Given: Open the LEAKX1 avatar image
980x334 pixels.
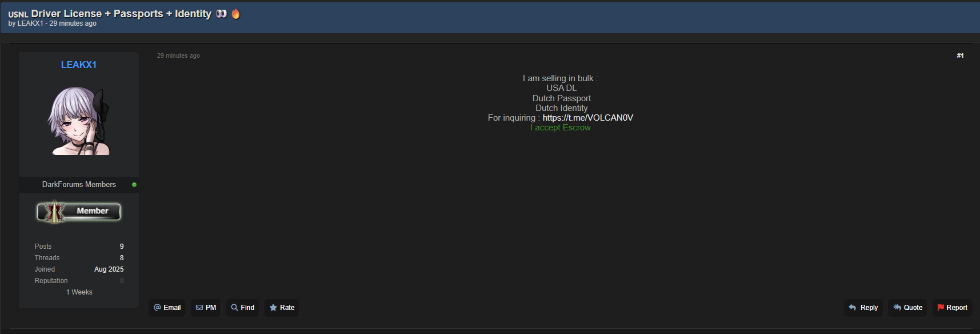Looking at the screenshot, I should 78,121.
